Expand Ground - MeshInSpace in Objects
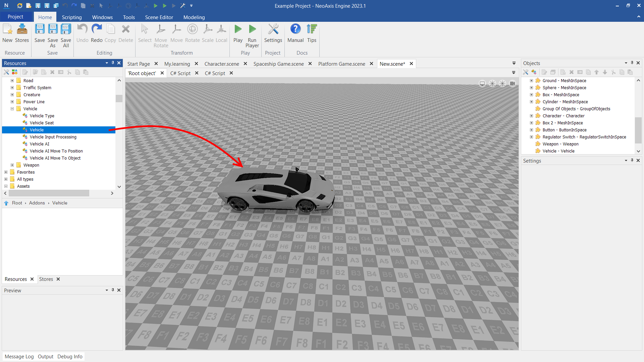 pos(531,80)
